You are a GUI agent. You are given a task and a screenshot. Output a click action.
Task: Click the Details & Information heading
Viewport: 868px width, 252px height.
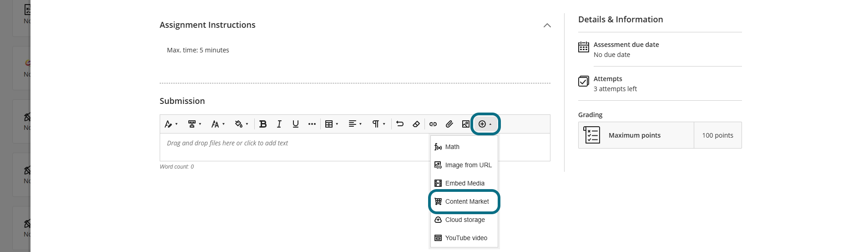(621, 20)
